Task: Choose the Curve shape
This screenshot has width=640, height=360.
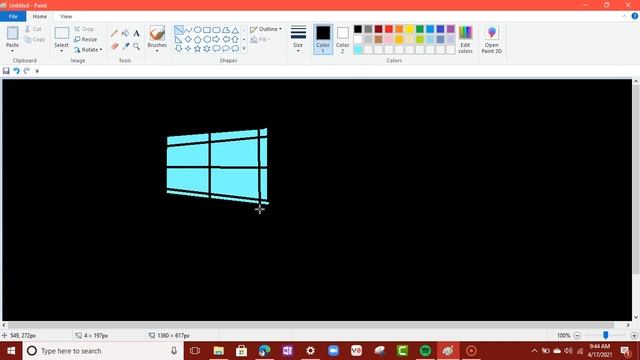Action: point(188,30)
